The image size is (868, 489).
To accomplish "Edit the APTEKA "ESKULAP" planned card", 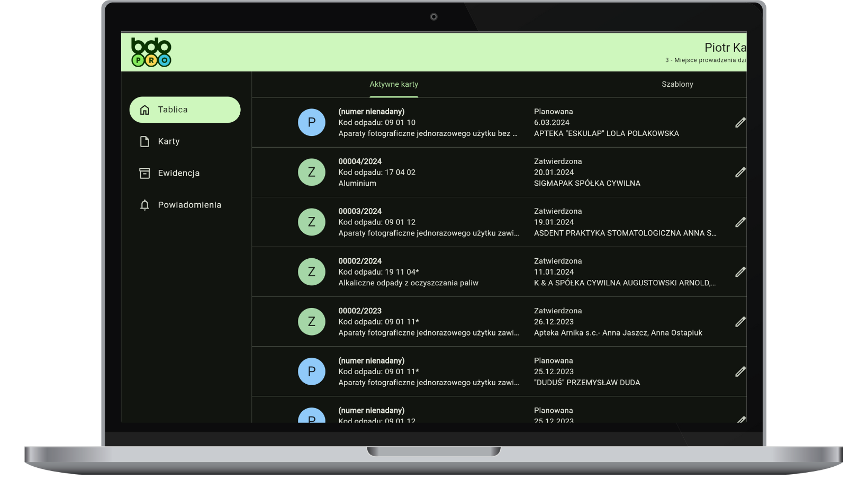I will pos(740,123).
